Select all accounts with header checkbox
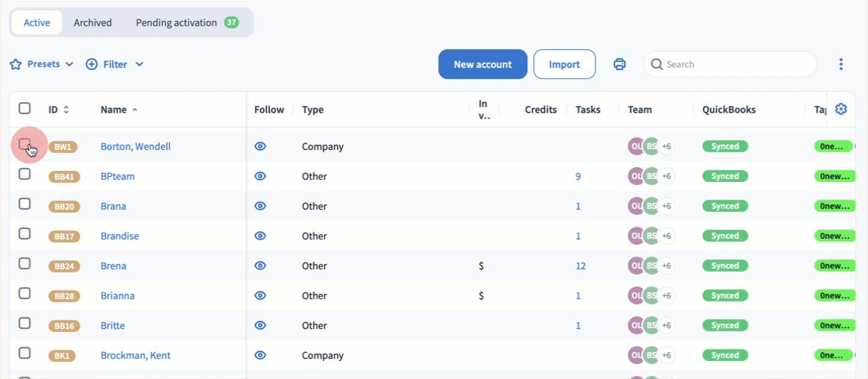868x379 pixels. (25, 108)
